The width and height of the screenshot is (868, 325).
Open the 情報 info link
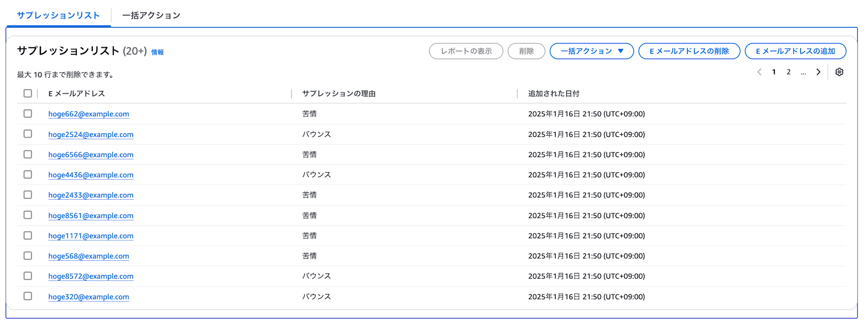click(158, 52)
